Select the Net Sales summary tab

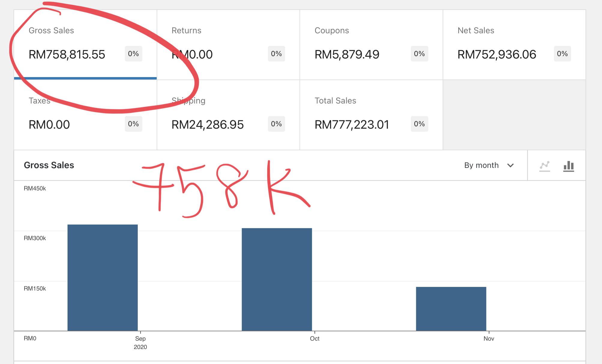tap(514, 45)
